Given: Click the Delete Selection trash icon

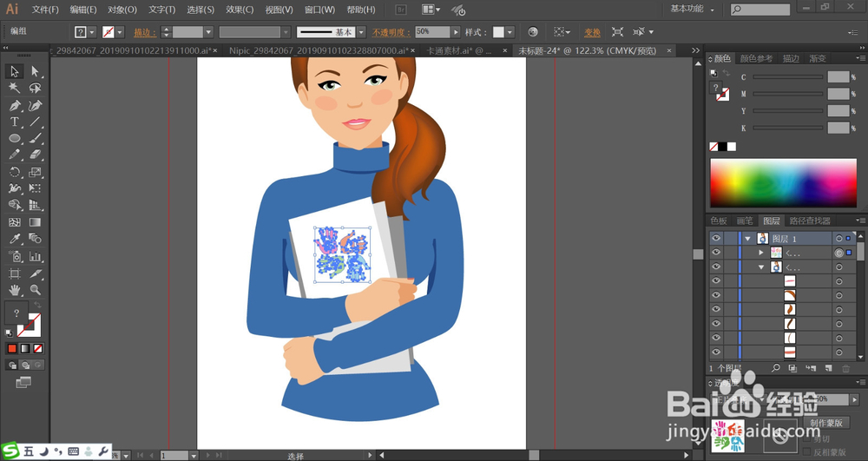Looking at the screenshot, I should point(845,368).
